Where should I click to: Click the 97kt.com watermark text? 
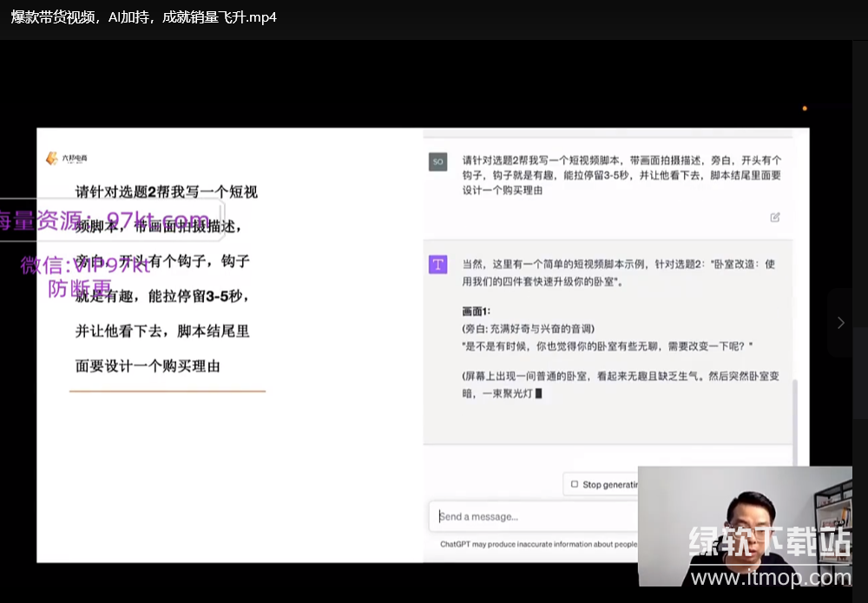(156, 220)
